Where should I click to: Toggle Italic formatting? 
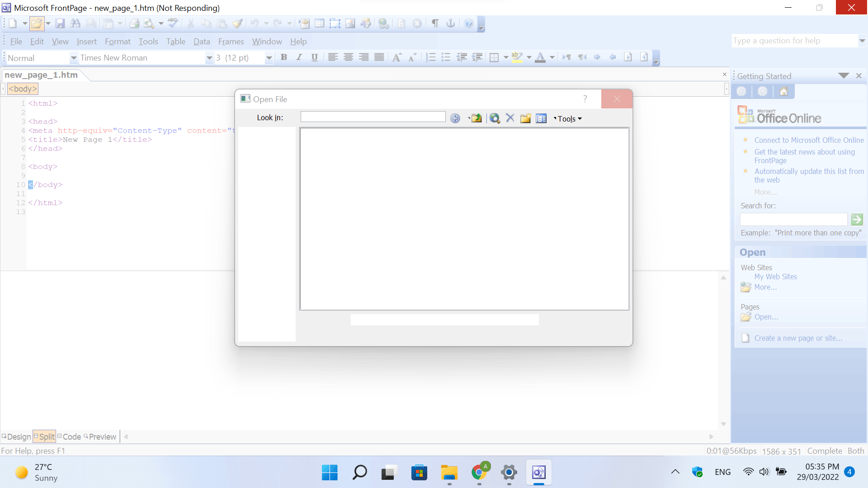click(299, 57)
